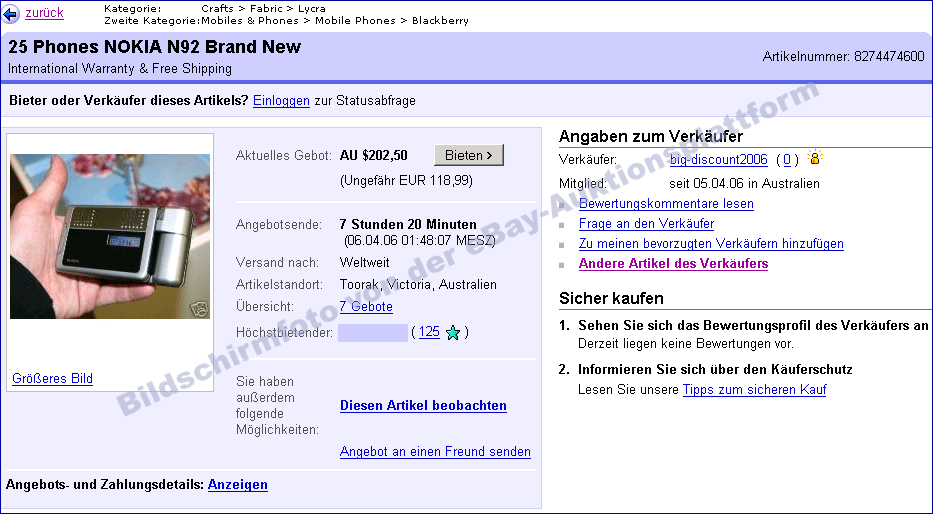Viewport: 933px width, 514px height.
Task: Open the zurück link
Action: click(x=44, y=13)
